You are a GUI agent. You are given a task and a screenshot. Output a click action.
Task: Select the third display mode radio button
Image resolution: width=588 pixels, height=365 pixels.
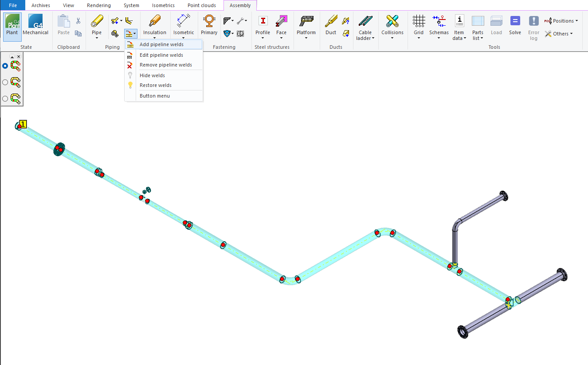[5, 98]
